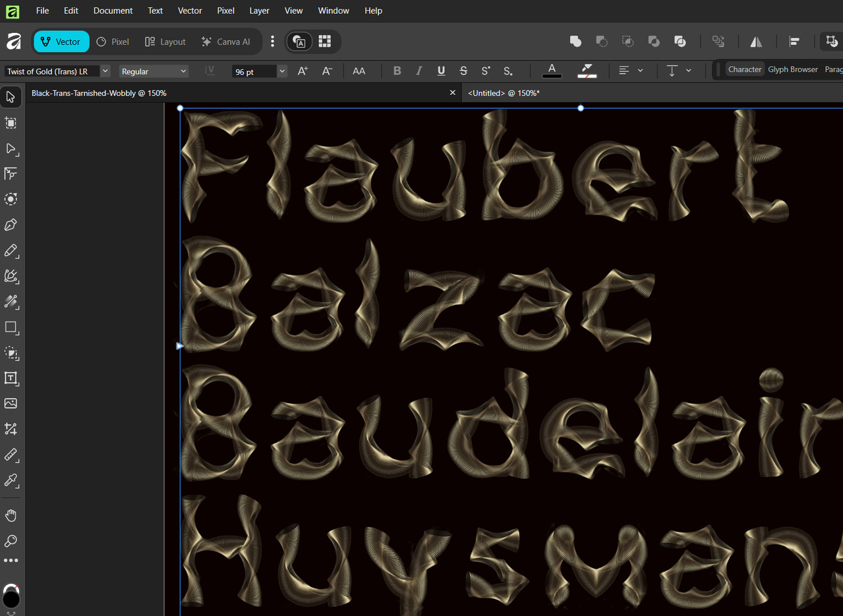Screen dimensions: 843x616
Task: Select the Contour tool
Action: 11,199
